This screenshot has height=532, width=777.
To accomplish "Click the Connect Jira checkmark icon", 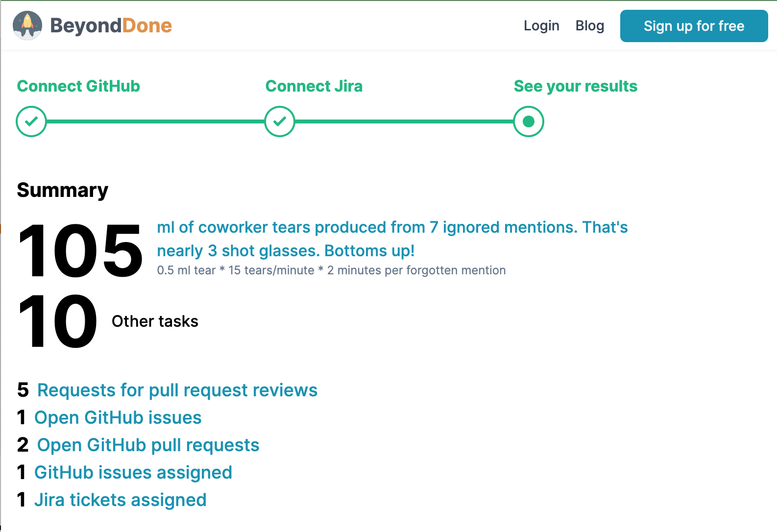I will pos(279,121).
